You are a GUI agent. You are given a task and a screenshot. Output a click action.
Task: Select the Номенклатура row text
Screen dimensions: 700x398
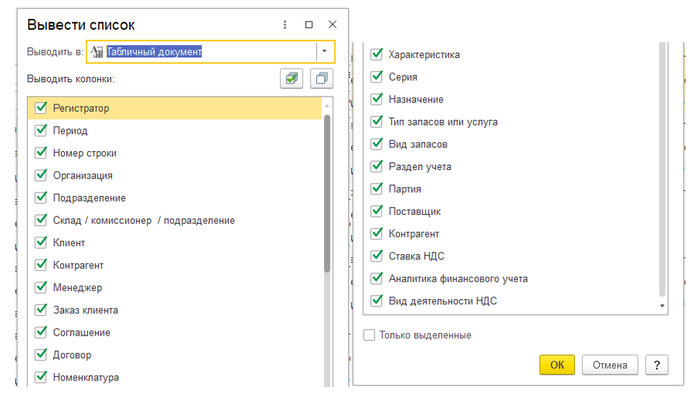86,377
